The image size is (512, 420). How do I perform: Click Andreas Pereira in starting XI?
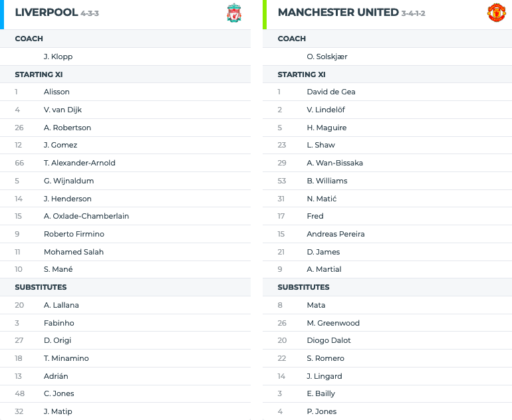coord(336,234)
